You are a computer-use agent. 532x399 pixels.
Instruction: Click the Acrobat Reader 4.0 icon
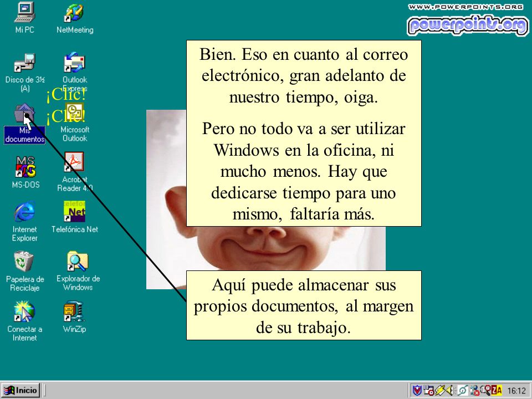(74, 162)
